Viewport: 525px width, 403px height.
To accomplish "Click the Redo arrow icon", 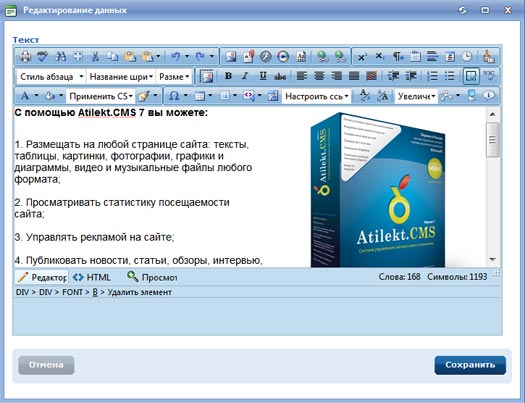I will (200, 57).
